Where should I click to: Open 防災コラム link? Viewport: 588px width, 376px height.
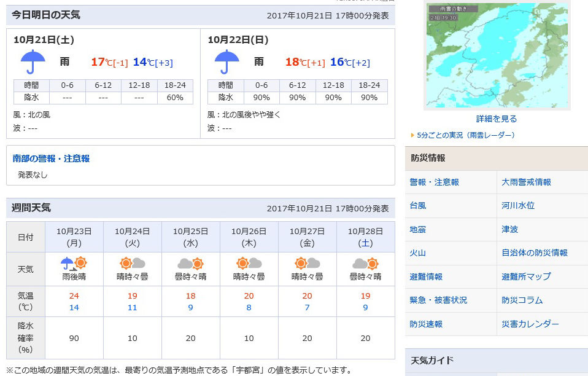522,300
